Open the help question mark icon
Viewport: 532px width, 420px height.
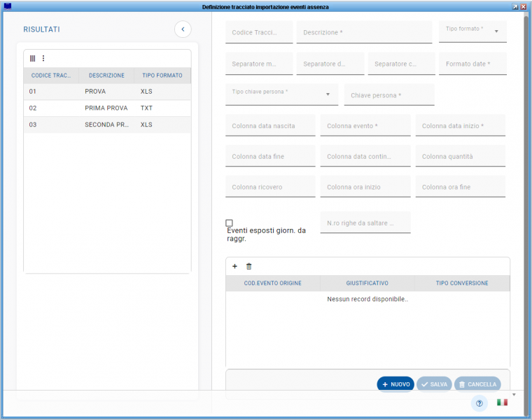pyautogui.click(x=479, y=403)
